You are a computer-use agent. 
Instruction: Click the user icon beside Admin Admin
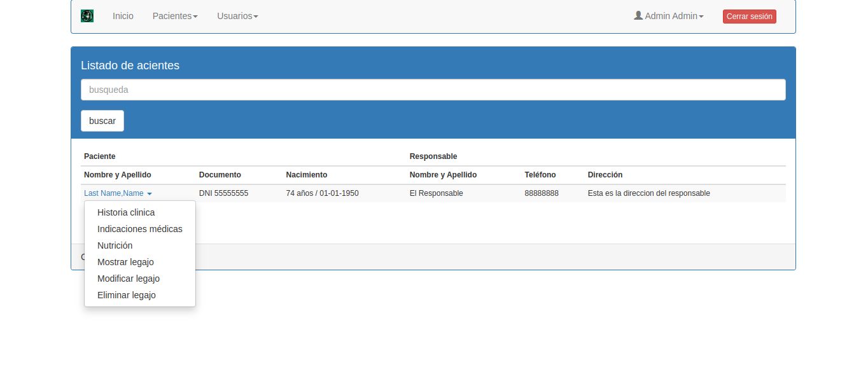(638, 15)
